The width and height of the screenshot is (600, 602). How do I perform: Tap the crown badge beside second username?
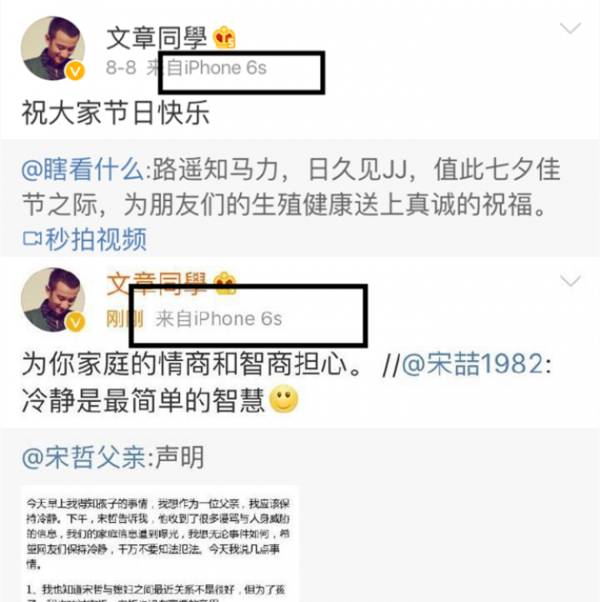tap(225, 283)
